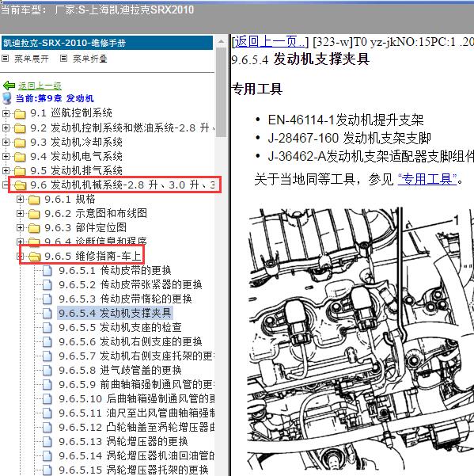Image resolution: width=474 pixels, height=476 pixels.
Task: Collapse the 9.6 发动机机械系统 node
Action: point(6,185)
